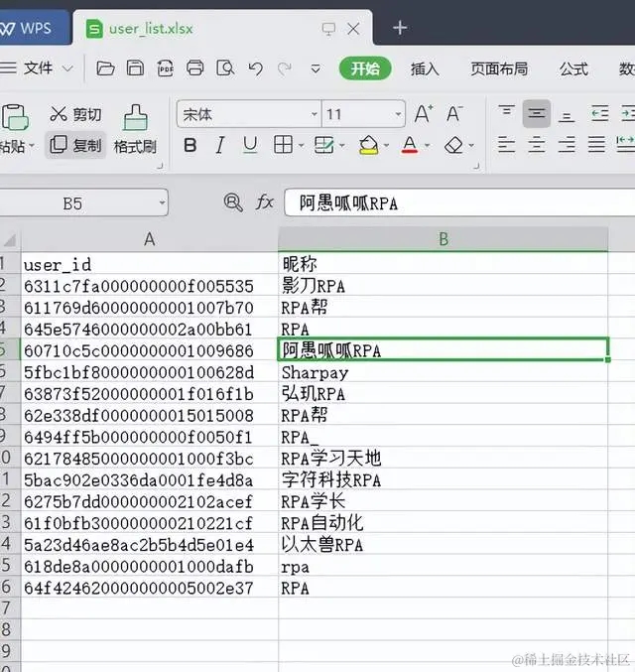Click the table draw/cell style icon
The height and width of the screenshot is (672, 635).
coord(323,145)
